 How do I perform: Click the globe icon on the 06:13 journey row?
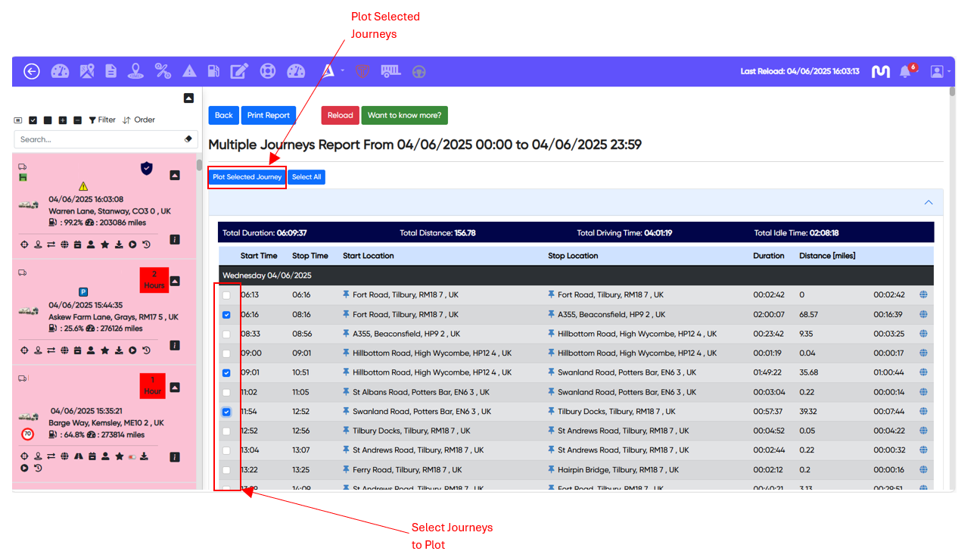[x=923, y=294]
